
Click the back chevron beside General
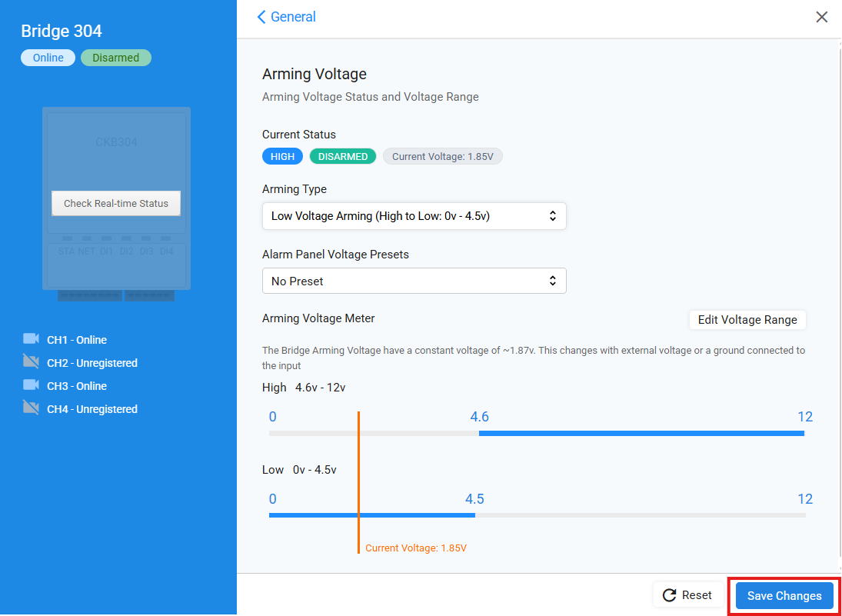[261, 17]
